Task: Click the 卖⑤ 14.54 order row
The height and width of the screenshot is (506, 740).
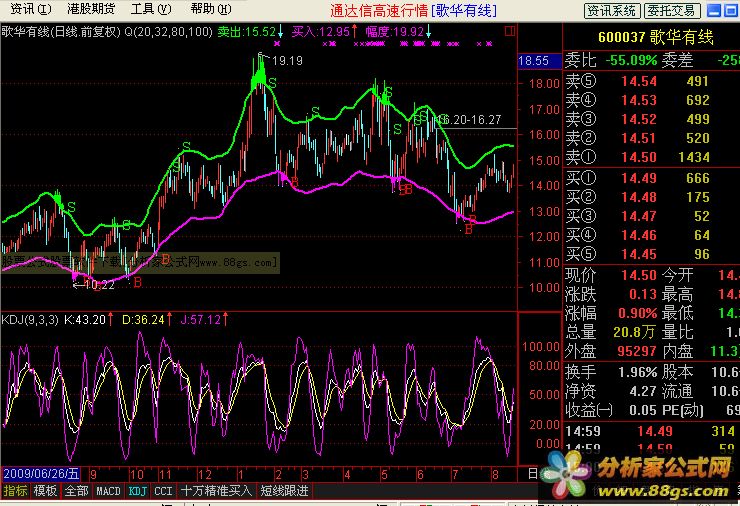Action: click(651, 81)
